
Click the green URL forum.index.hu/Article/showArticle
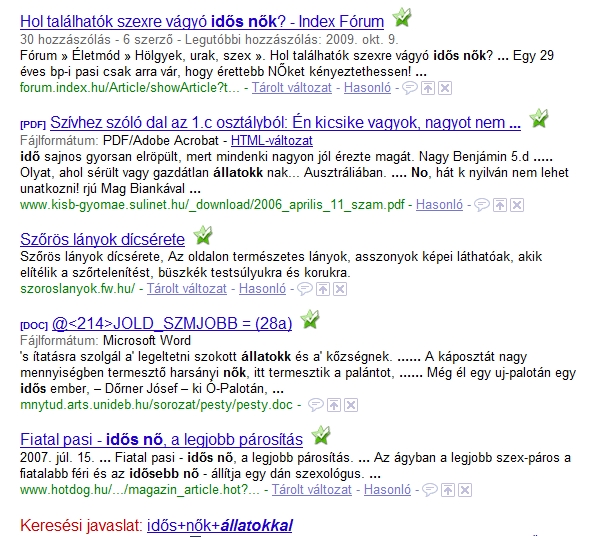(x=130, y=88)
